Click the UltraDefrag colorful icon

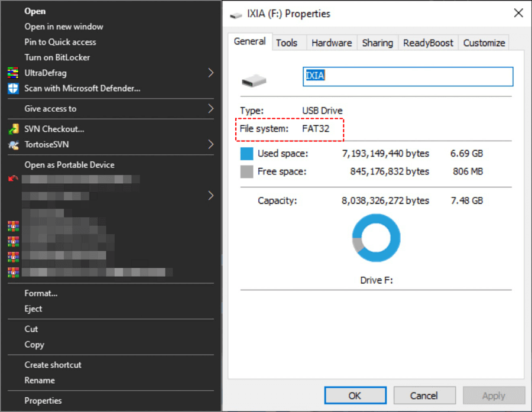(13, 73)
